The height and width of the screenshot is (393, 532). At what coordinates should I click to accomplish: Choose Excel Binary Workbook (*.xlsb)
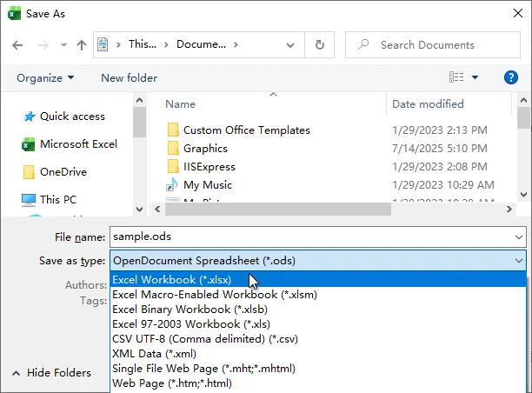(318, 310)
